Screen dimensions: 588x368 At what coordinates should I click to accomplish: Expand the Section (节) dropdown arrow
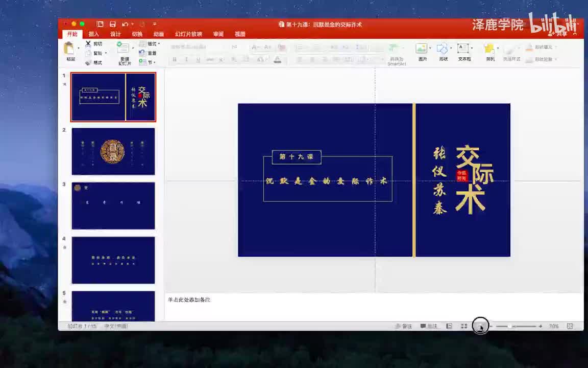(x=155, y=62)
